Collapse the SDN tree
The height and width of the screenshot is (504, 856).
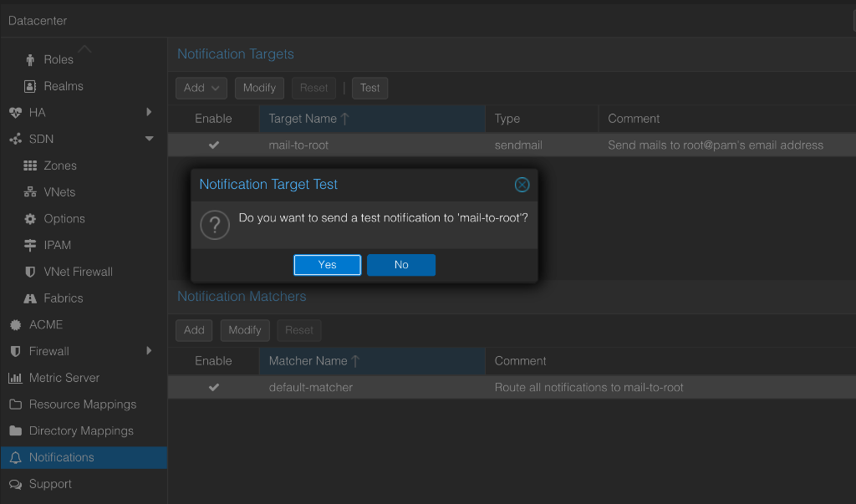(x=149, y=139)
